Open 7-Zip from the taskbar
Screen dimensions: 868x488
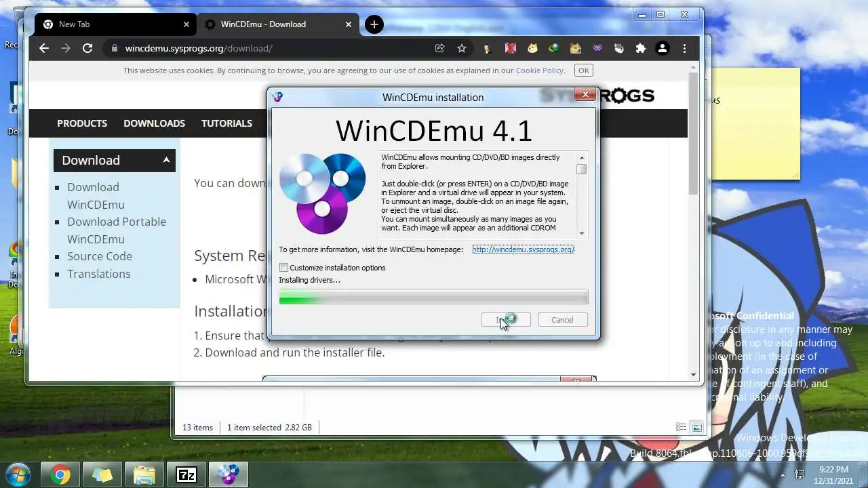186,475
